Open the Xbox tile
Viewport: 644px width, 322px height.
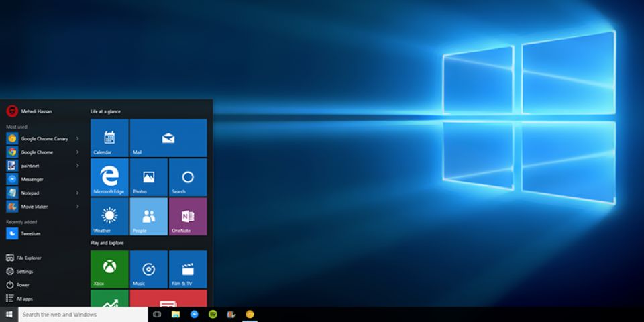109,269
